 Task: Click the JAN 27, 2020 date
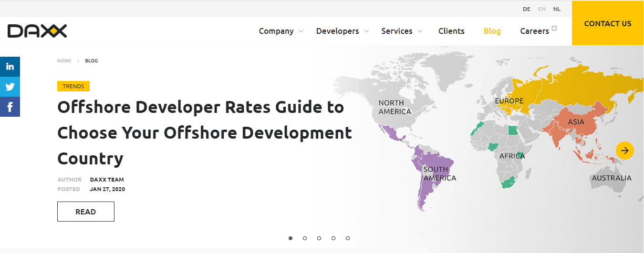coord(107,189)
